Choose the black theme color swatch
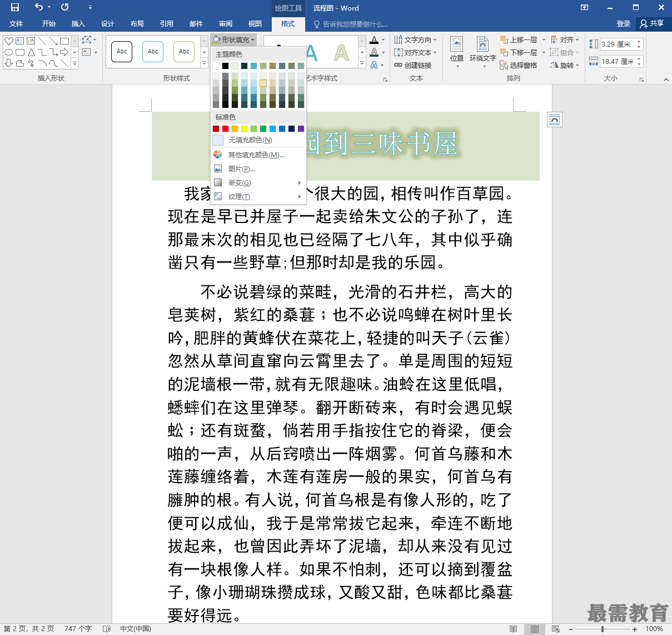672x635 pixels. pyautogui.click(x=225, y=66)
